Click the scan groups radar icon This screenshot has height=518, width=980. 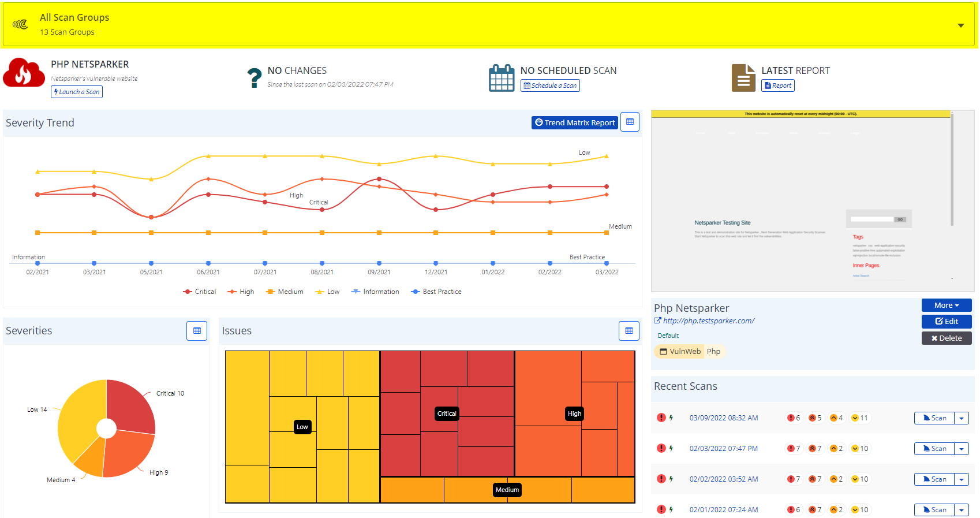[20, 24]
